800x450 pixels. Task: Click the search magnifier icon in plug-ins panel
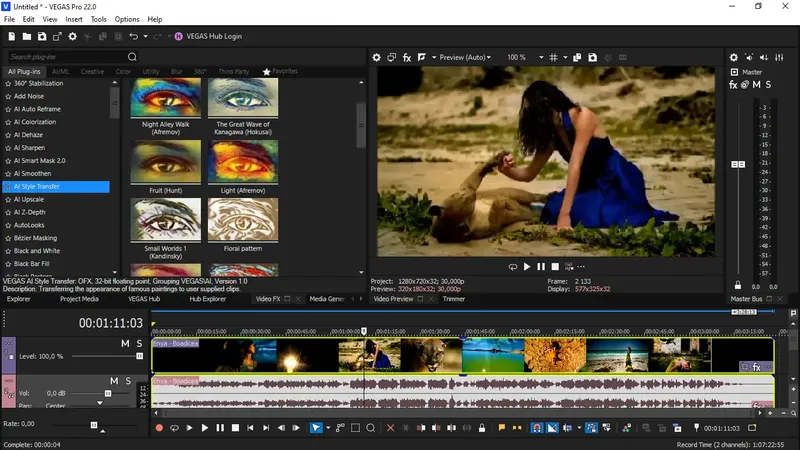pyautogui.click(x=132, y=57)
